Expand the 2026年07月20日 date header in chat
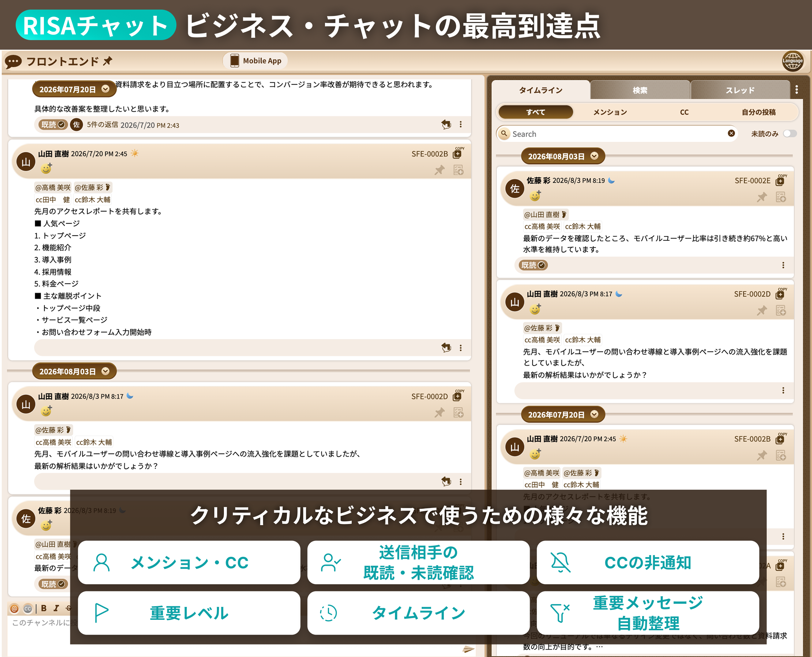The height and width of the screenshot is (657, 812). (74, 89)
